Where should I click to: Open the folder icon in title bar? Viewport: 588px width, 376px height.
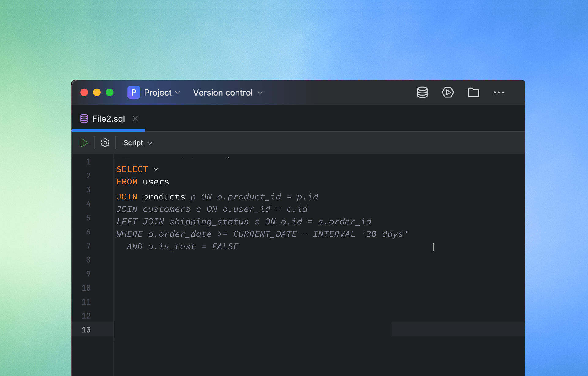[x=473, y=92]
